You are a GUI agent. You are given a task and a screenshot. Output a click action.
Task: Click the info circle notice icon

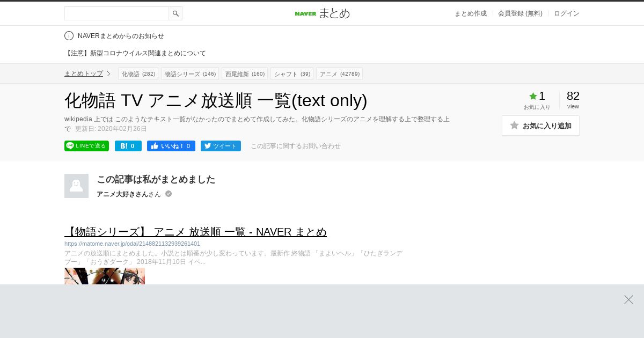click(x=69, y=36)
